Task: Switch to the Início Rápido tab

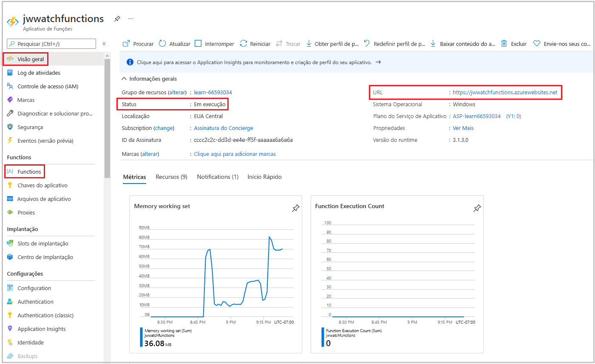Action: (265, 177)
